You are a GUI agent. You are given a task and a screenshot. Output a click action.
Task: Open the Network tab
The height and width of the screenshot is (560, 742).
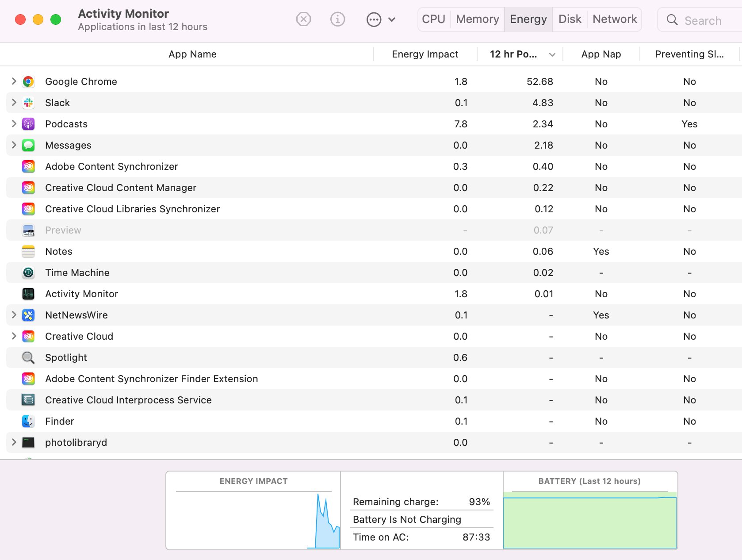[x=615, y=19]
